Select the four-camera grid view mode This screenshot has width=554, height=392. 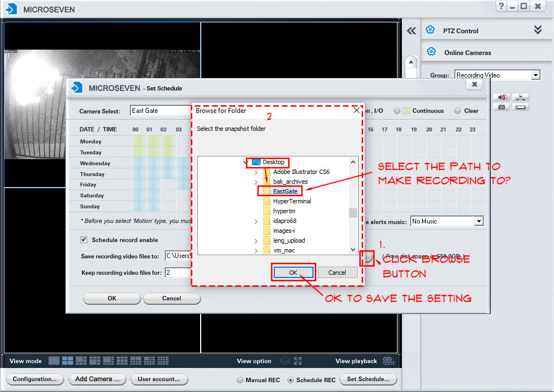pyautogui.click(x=67, y=361)
